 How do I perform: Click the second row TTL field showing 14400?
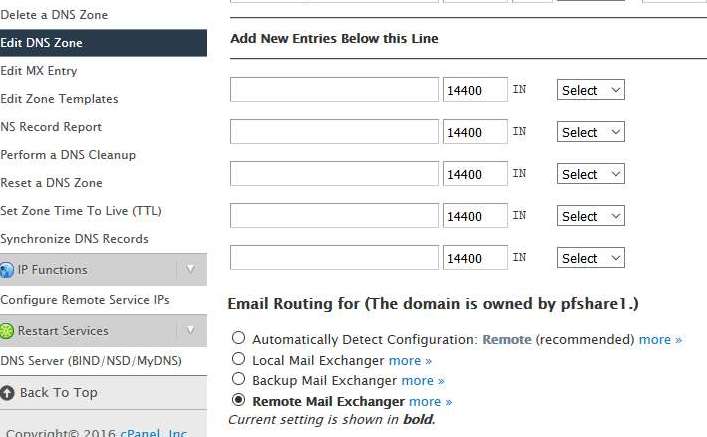[475, 132]
